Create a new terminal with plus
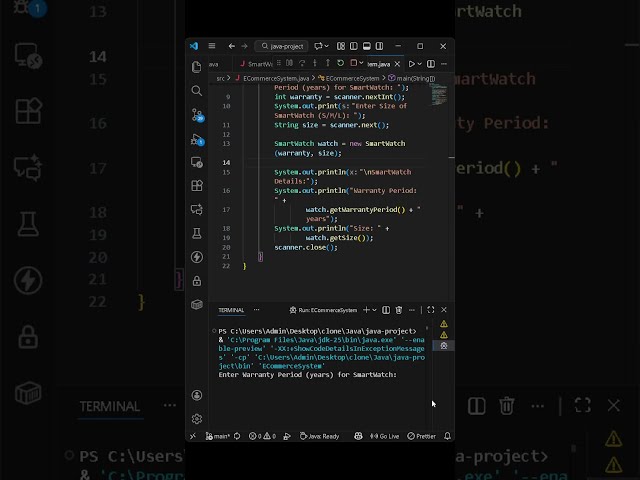The image size is (640, 480). [x=366, y=310]
